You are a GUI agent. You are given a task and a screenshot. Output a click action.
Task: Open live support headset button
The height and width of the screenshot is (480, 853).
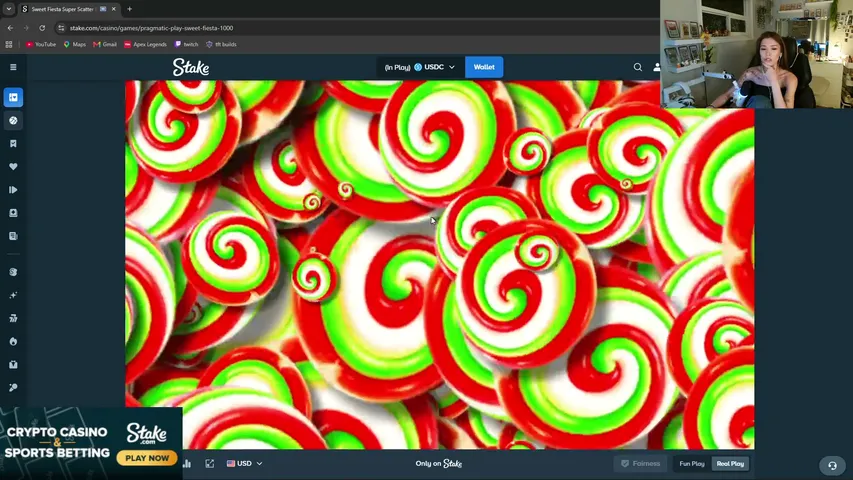pos(832,465)
